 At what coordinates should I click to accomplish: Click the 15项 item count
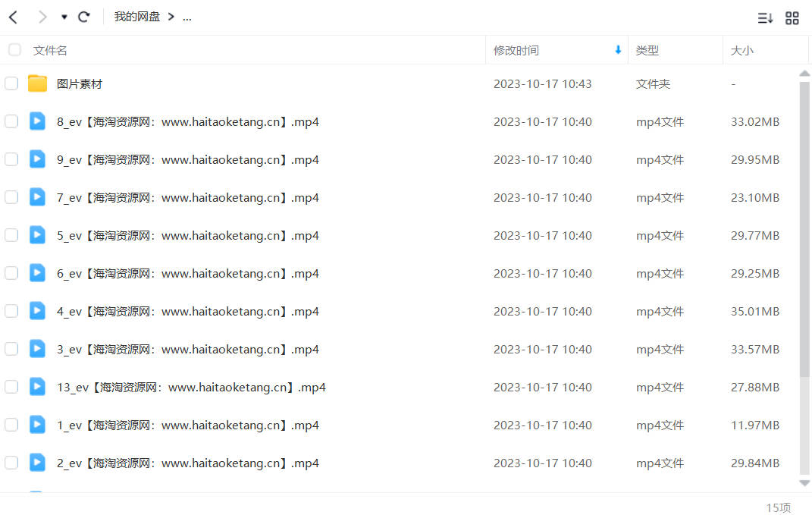tap(779, 507)
